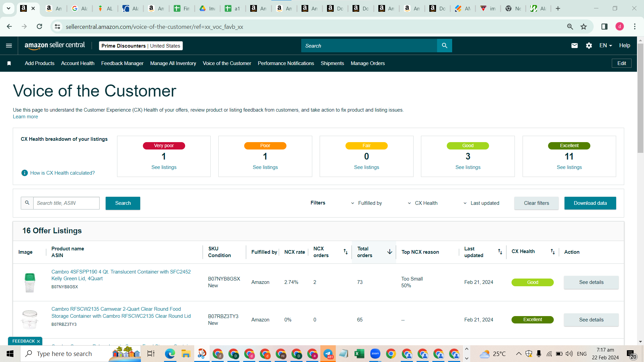The height and width of the screenshot is (362, 644).
Task: See listings under Good
Action: (x=468, y=167)
